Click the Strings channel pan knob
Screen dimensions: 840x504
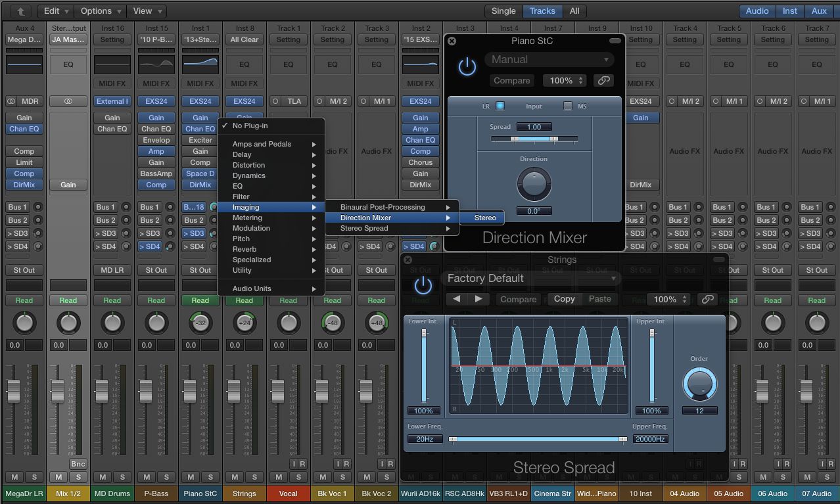(x=245, y=323)
